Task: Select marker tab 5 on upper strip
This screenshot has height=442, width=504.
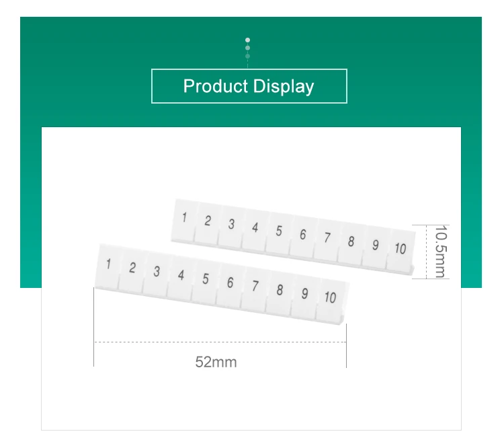Action: tap(278, 233)
